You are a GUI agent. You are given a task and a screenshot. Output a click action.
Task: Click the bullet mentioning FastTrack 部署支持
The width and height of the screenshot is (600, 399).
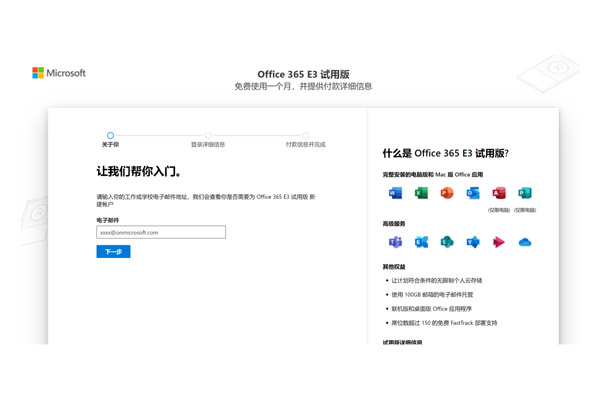(444, 323)
